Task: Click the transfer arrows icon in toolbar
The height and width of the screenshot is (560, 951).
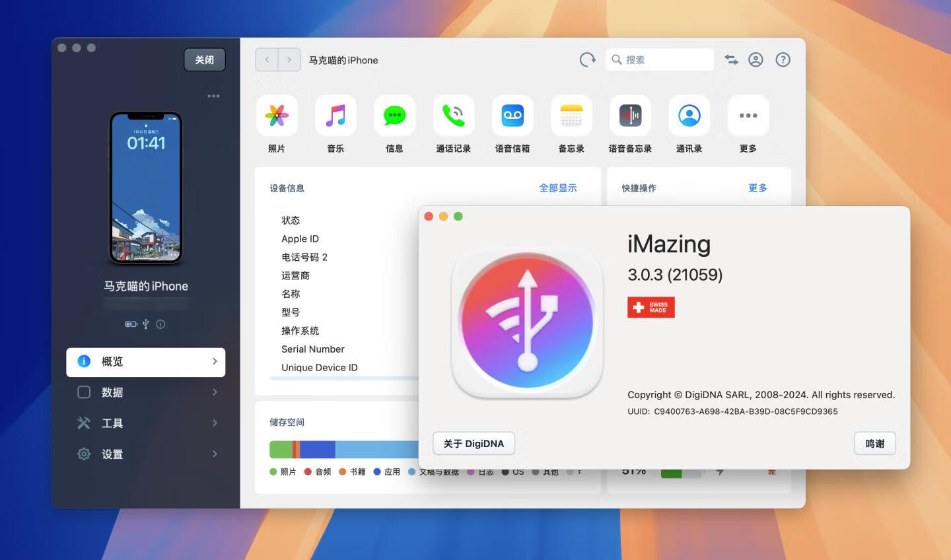Action: pyautogui.click(x=731, y=59)
